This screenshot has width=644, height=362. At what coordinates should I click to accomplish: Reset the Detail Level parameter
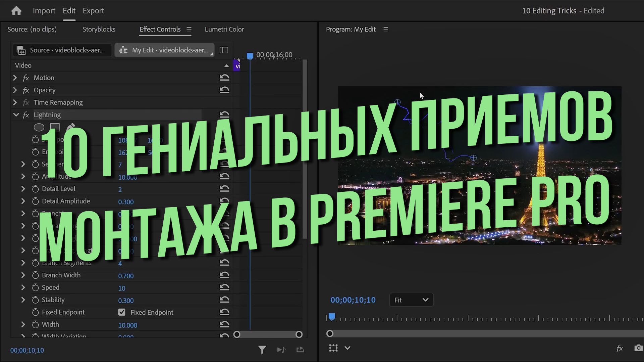click(224, 189)
